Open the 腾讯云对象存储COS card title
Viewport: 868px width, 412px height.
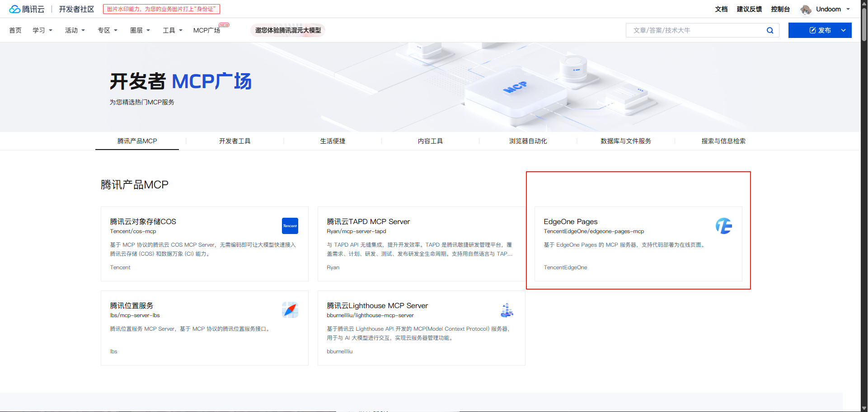coord(143,221)
